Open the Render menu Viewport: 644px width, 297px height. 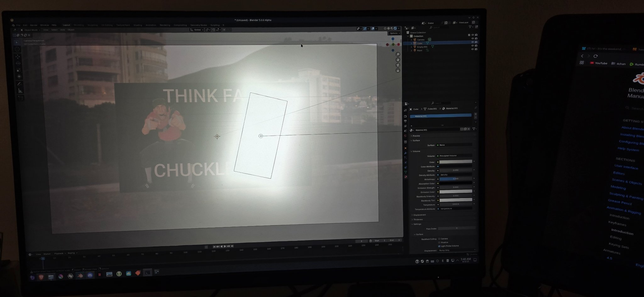click(34, 25)
